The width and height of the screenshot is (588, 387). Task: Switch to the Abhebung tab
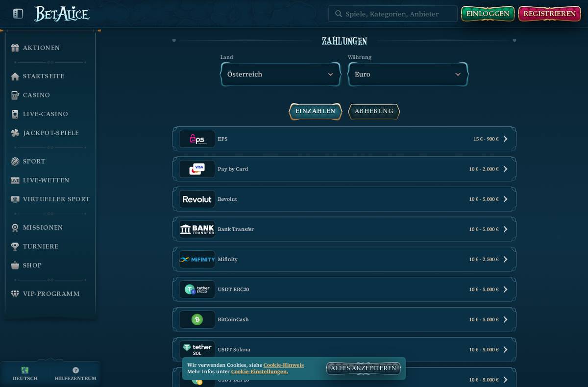pyautogui.click(x=374, y=112)
